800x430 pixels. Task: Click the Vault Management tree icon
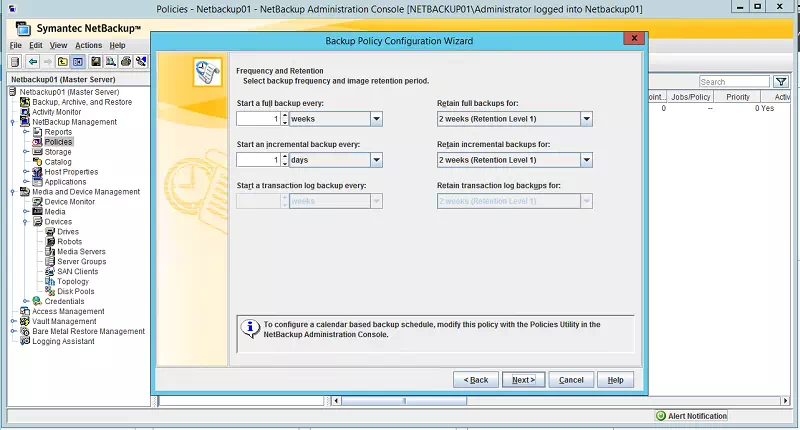[x=24, y=321]
